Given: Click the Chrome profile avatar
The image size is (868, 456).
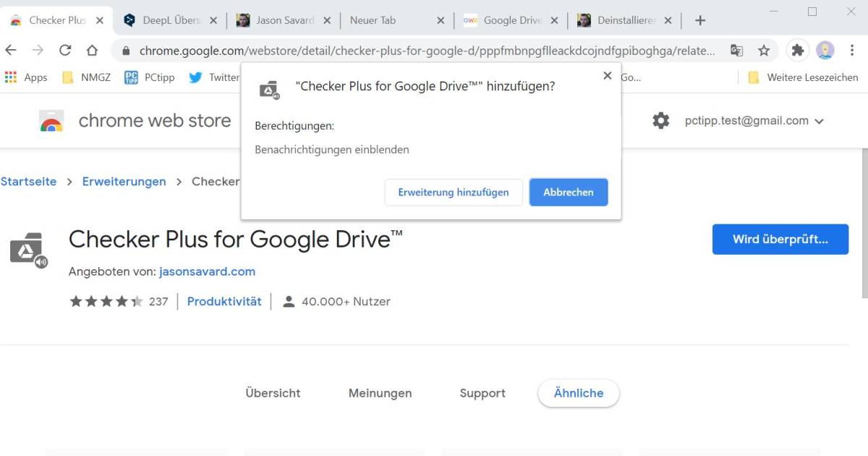Looking at the screenshot, I should (x=826, y=51).
